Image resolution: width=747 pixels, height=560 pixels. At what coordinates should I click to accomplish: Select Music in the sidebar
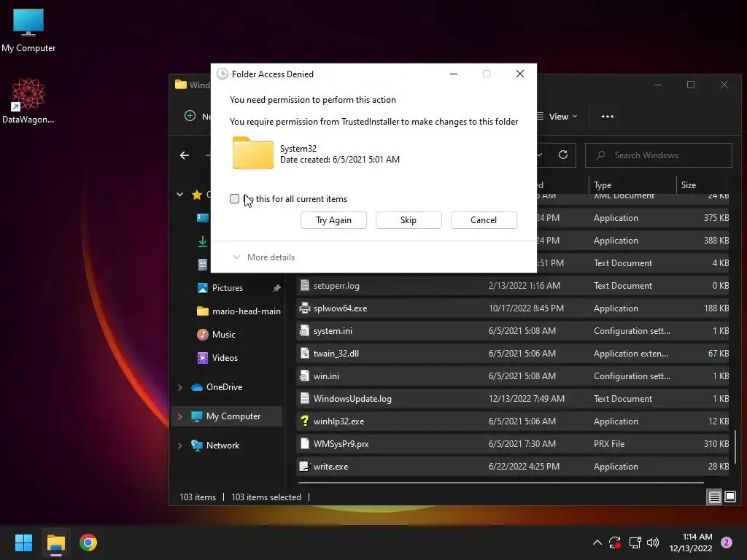pos(216,334)
